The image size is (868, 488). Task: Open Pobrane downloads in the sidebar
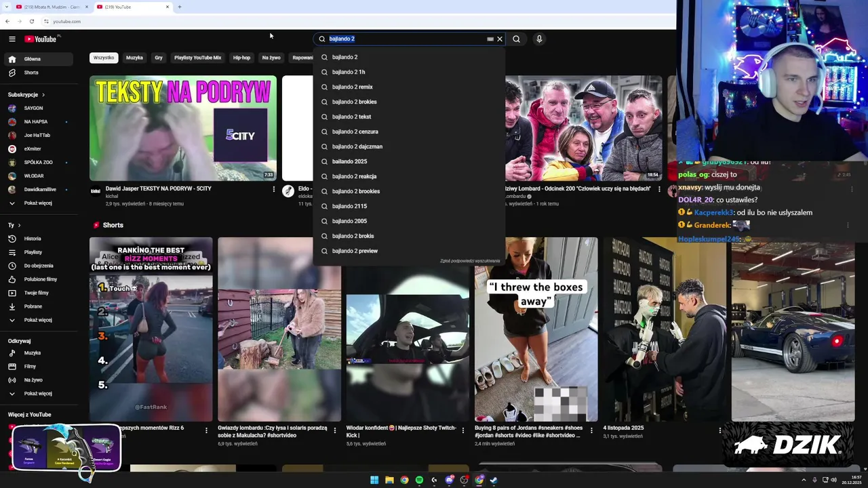39,306
